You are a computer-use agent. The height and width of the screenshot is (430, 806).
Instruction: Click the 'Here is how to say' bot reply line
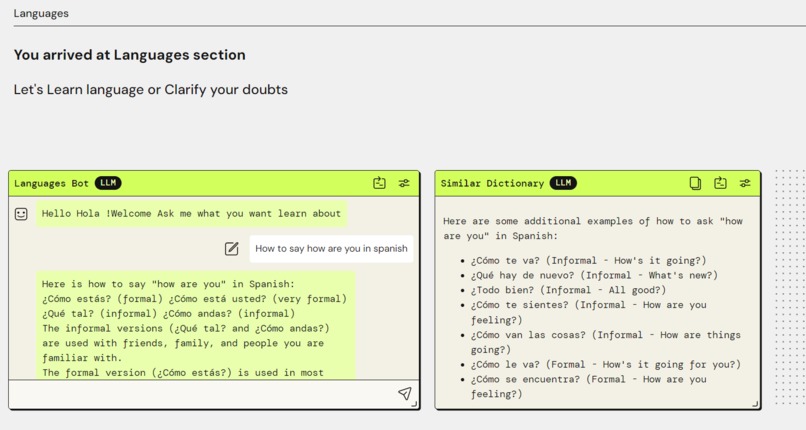[x=168, y=284]
